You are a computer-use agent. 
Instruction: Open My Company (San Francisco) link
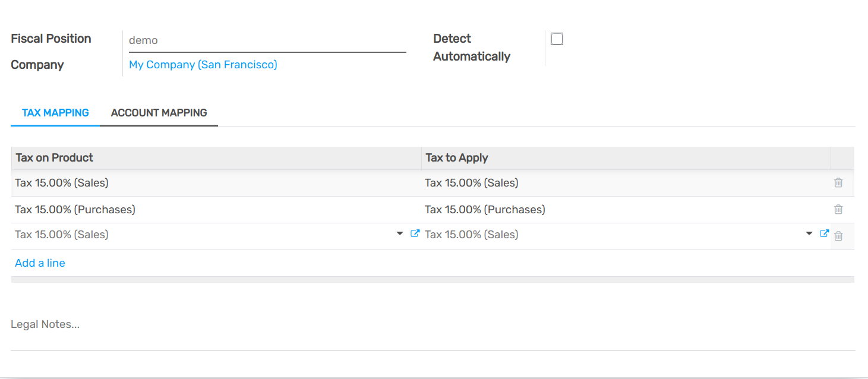203,64
